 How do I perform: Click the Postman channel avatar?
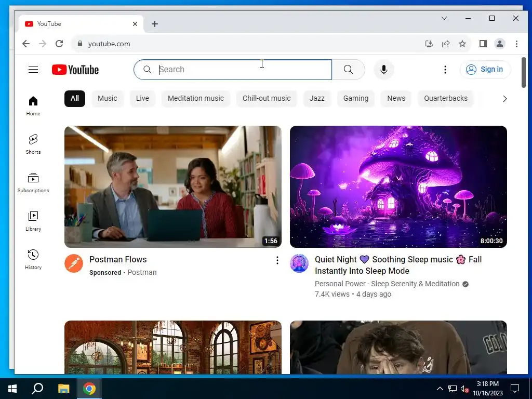coord(74,263)
